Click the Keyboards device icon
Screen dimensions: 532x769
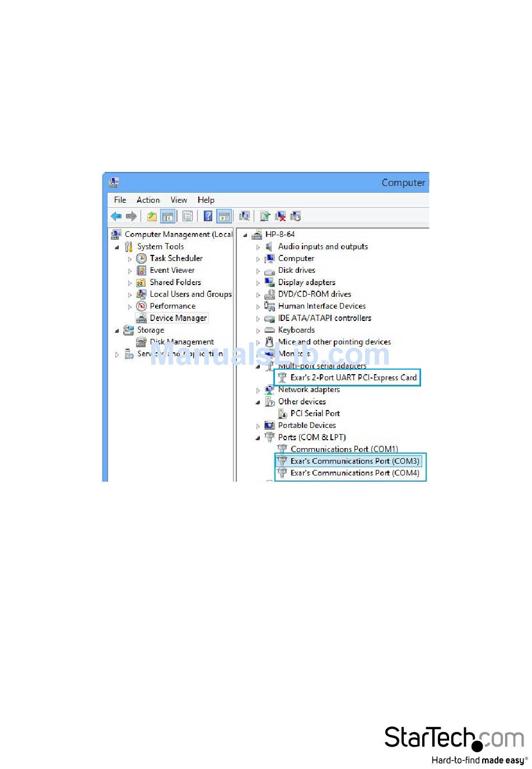[x=269, y=330]
